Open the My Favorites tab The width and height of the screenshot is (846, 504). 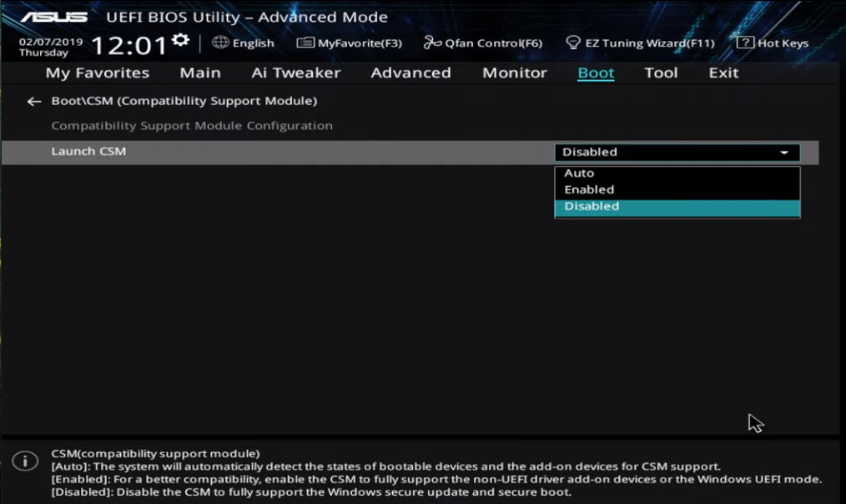click(97, 73)
